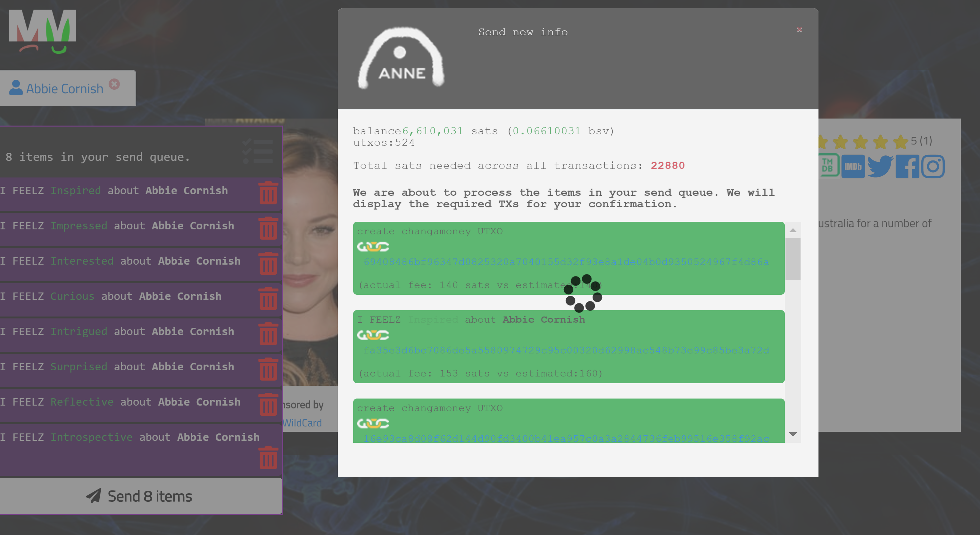980x535 pixels.
Task: Click the ANNE logo in the dialog header
Action: 401,58
